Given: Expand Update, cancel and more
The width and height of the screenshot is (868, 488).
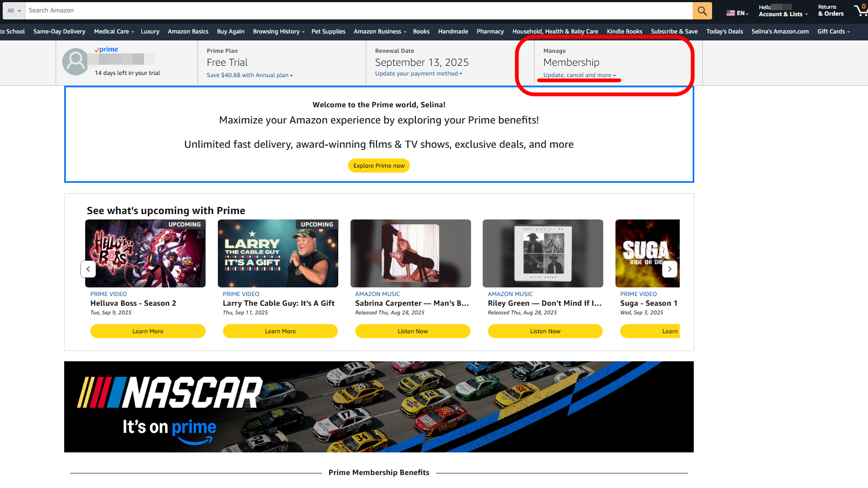Looking at the screenshot, I should [x=579, y=75].
